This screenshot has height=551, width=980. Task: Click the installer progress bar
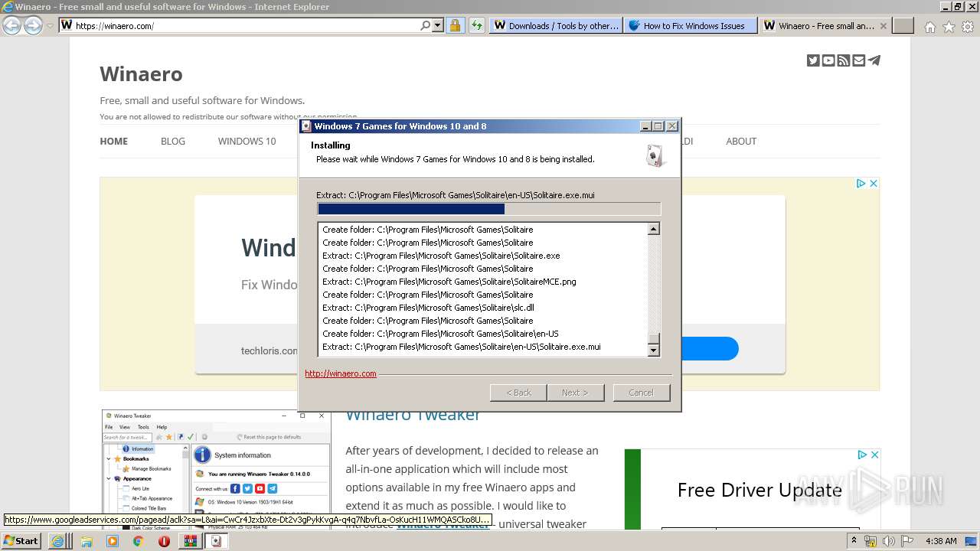[x=488, y=209]
